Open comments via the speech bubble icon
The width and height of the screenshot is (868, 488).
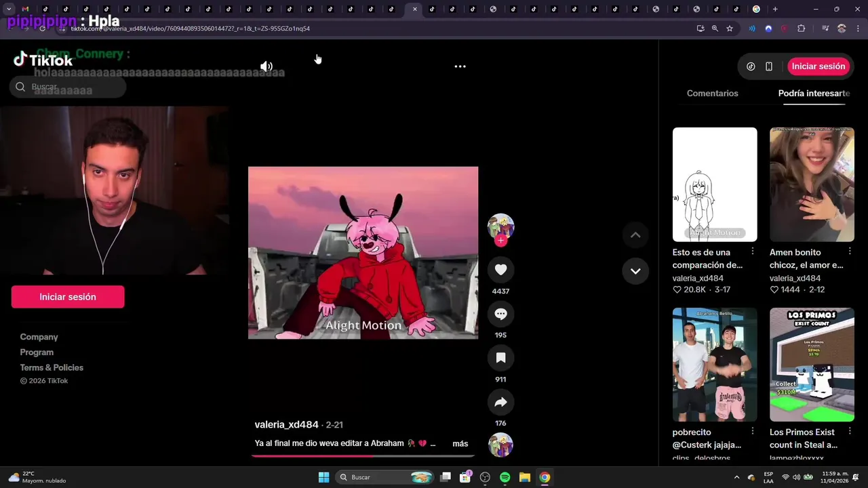point(500,314)
